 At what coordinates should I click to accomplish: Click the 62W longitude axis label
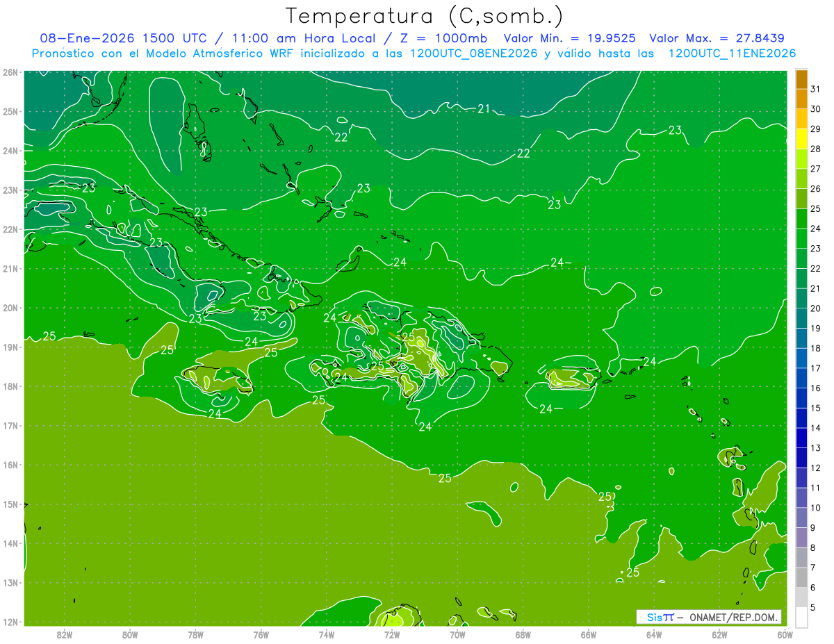pos(720,634)
